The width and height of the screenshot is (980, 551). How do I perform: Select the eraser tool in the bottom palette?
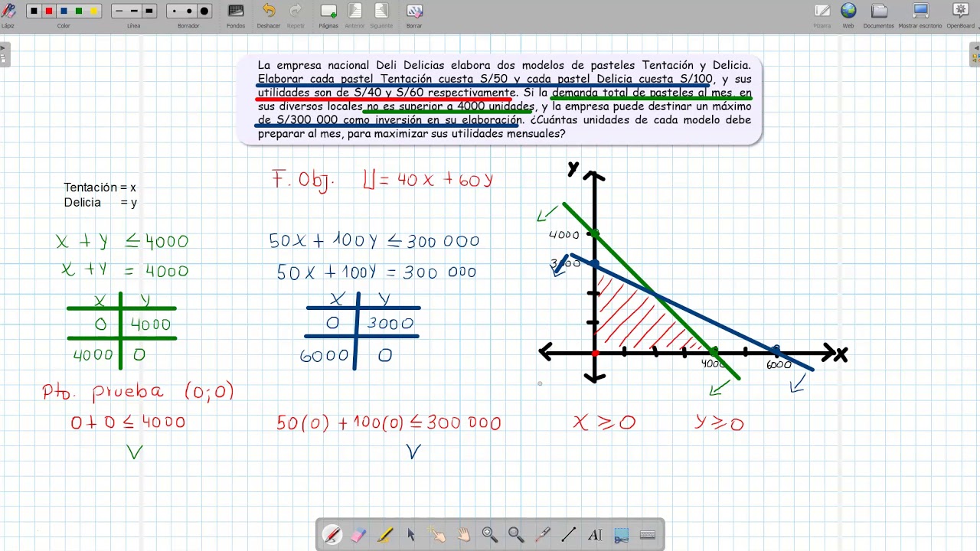(358, 535)
